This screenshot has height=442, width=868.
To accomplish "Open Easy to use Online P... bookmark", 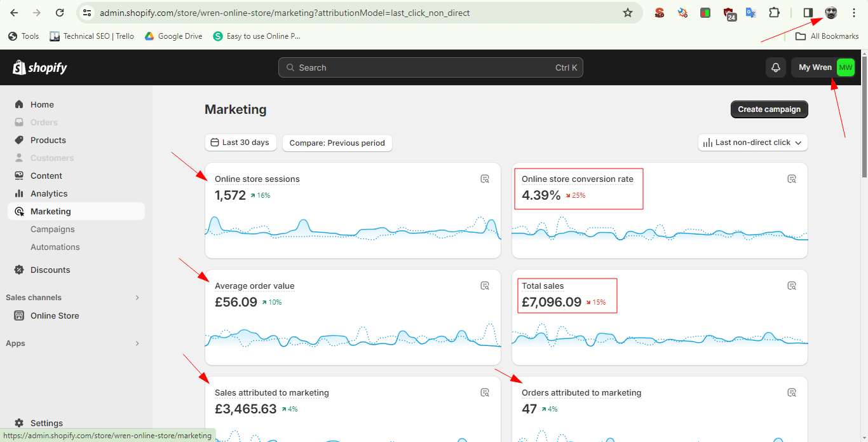I will [x=257, y=36].
